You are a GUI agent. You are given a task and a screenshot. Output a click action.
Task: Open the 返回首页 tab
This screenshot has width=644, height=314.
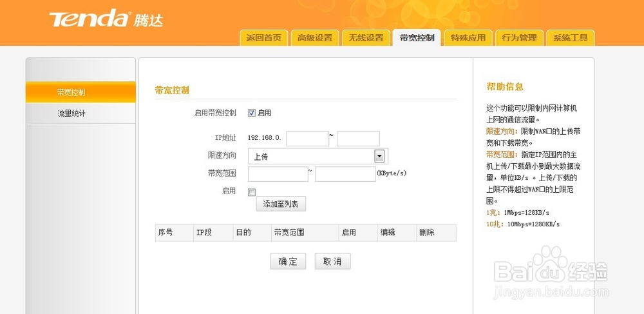pos(263,38)
